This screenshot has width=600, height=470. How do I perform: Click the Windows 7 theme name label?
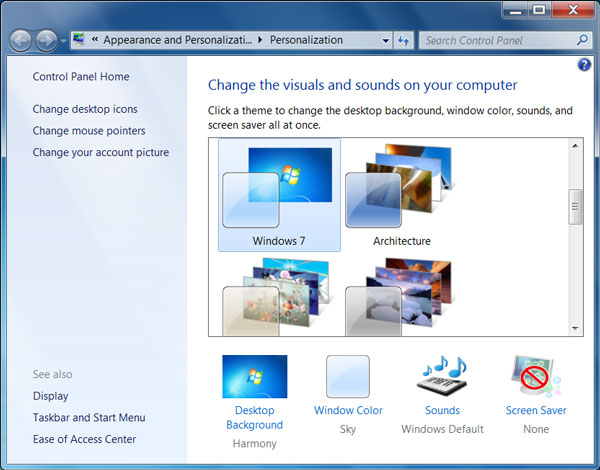[x=279, y=241]
